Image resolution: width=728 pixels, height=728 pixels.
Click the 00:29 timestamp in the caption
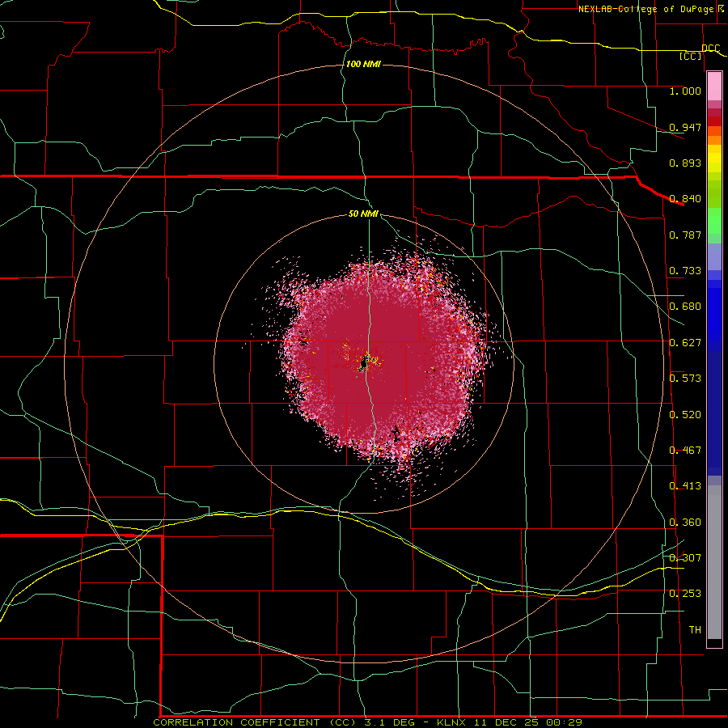tap(566, 722)
